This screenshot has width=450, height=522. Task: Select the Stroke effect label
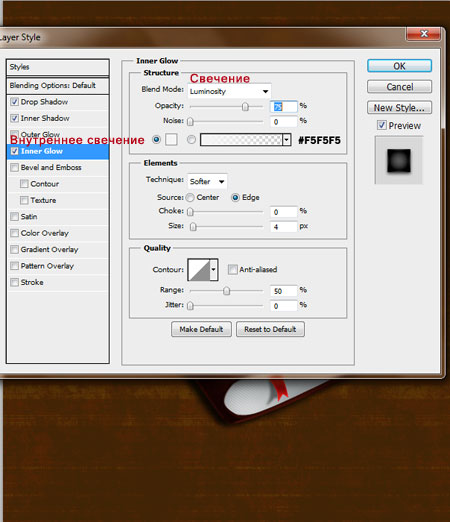pos(32,282)
